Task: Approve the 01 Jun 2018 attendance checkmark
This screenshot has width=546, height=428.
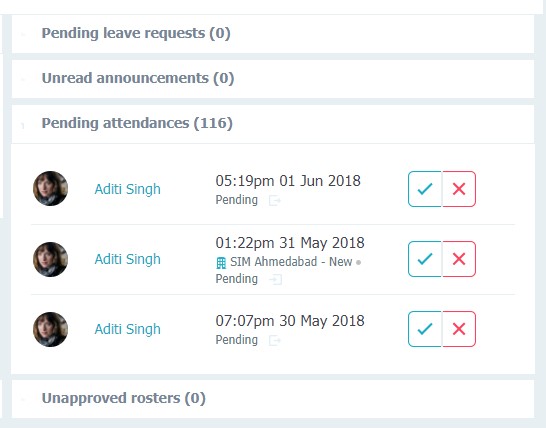Action: click(425, 189)
